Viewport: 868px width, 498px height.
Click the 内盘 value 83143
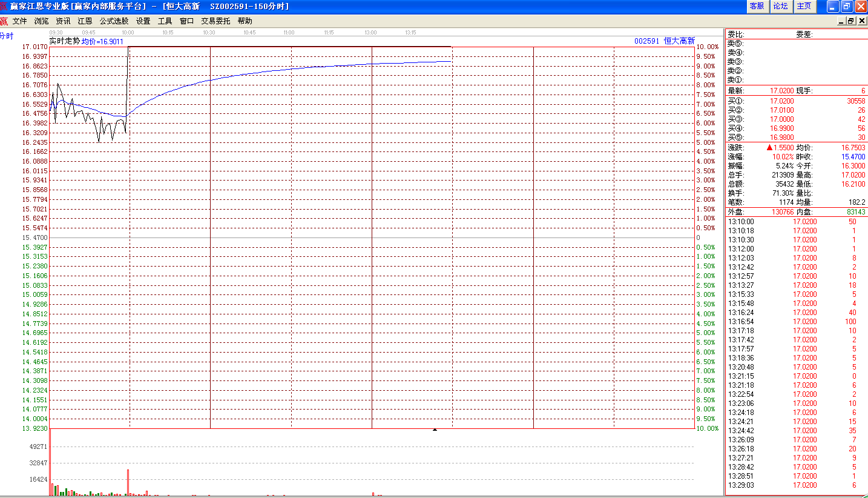coord(856,213)
